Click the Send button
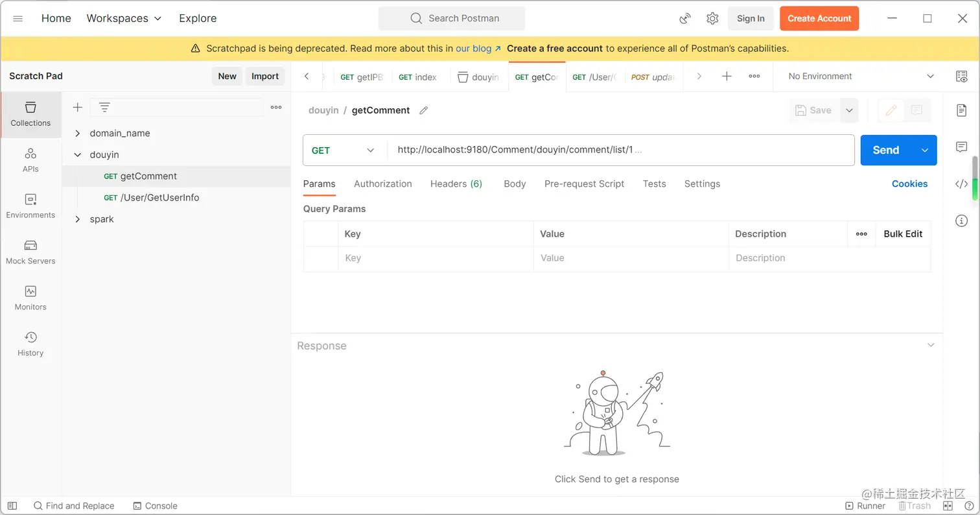 tap(885, 150)
